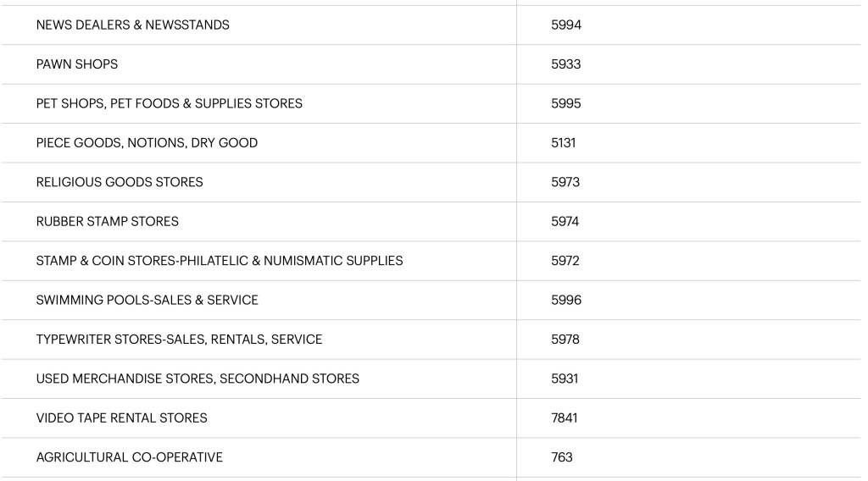Screen dimensions: 868x481
Task: Select code 5972 in the table
Action: click(x=565, y=261)
